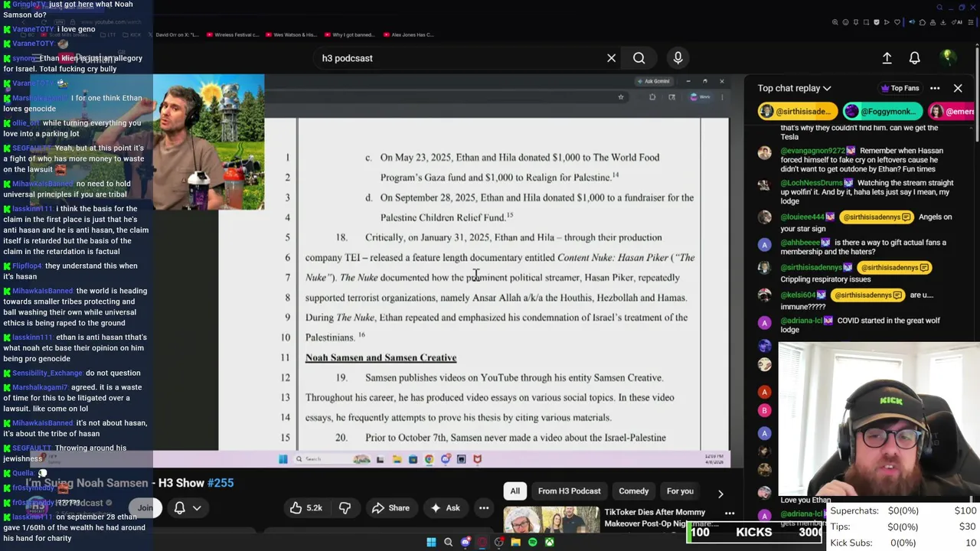The height and width of the screenshot is (551, 980).
Task: Activate voice search microphone icon
Action: coord(678,58)
